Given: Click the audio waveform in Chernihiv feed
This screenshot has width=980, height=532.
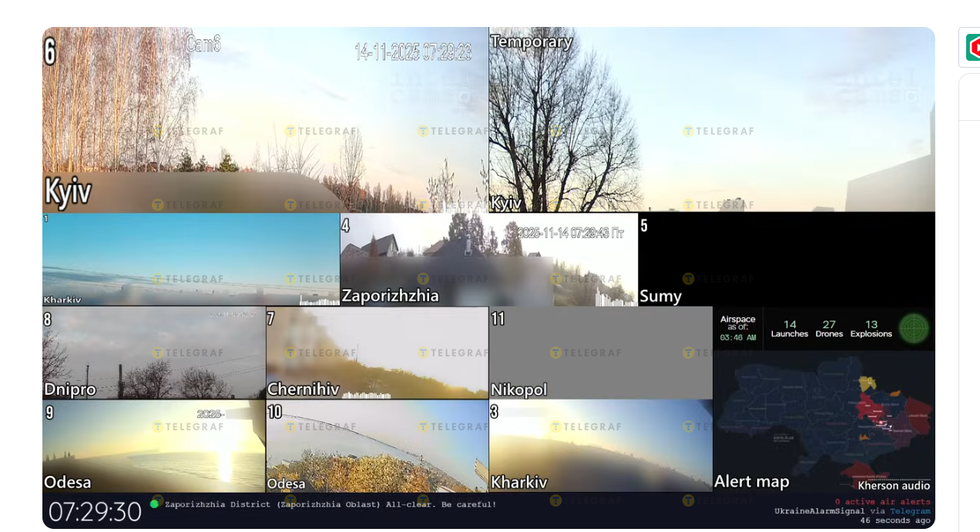Looking at the screenshot, I should point(367,394).
